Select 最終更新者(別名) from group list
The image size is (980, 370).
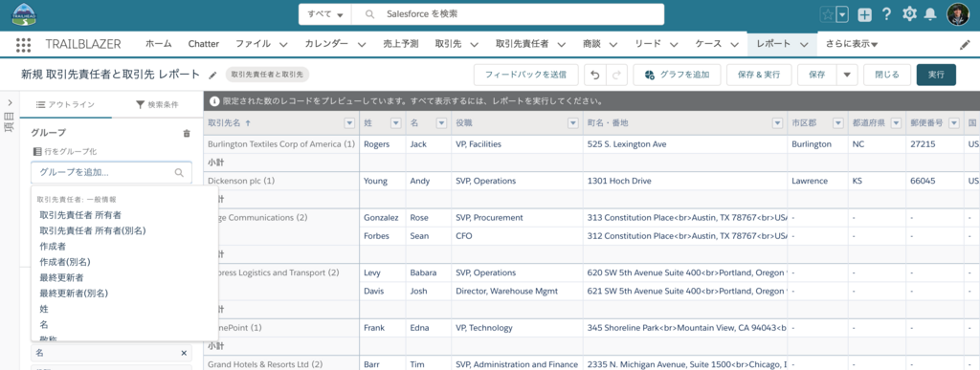point(74,293)
